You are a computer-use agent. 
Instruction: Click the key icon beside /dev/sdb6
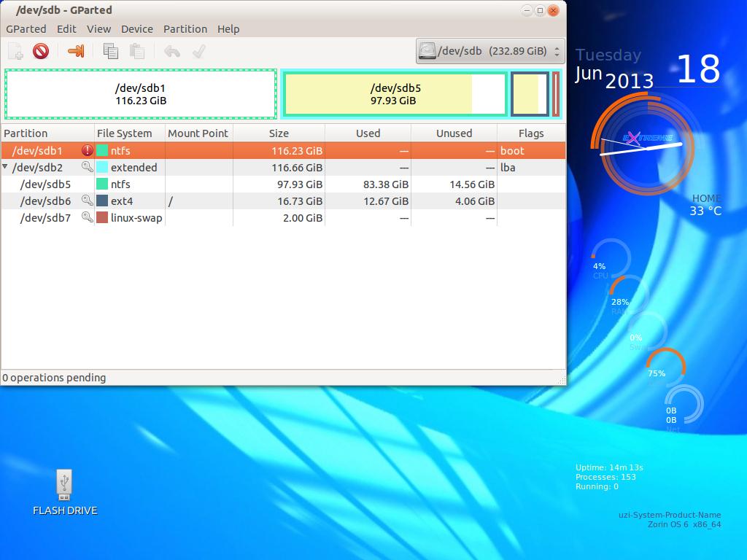click(x=88, y=201)
